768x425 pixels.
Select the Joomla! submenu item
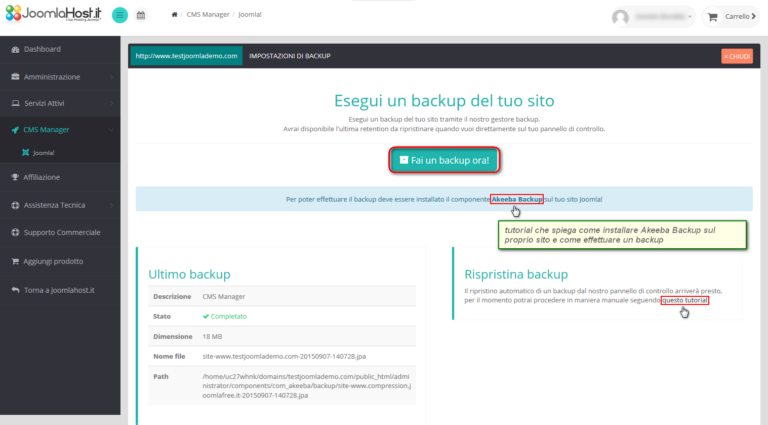click(x=43, y=153)
